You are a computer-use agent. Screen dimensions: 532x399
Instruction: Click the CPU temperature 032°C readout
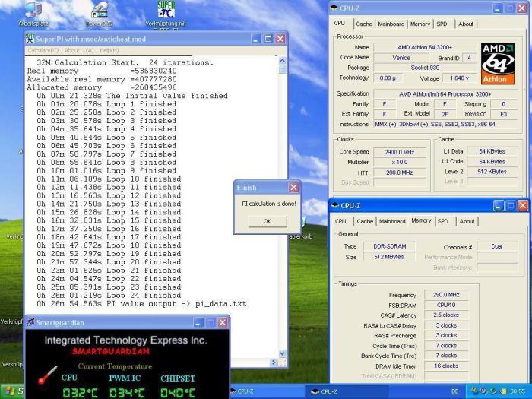tap(80, 393)
